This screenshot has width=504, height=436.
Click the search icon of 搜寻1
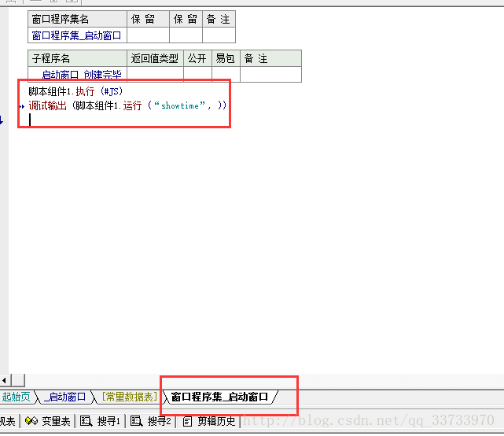86,421
